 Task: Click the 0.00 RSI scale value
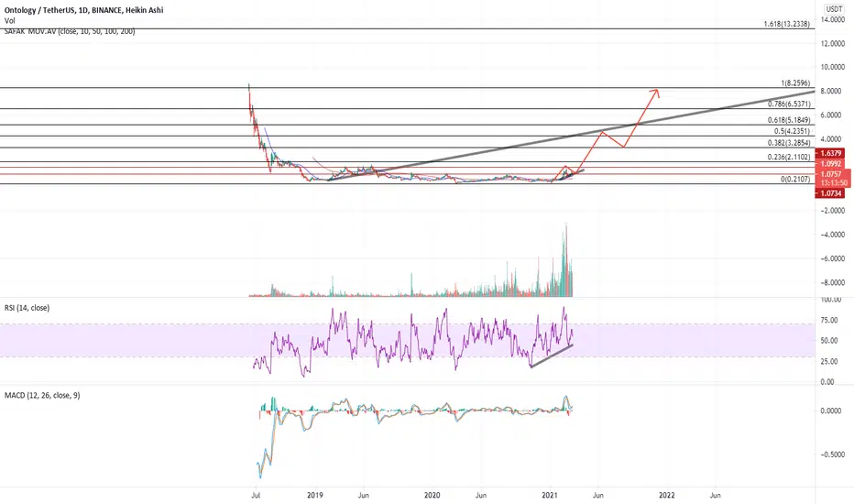827,382
